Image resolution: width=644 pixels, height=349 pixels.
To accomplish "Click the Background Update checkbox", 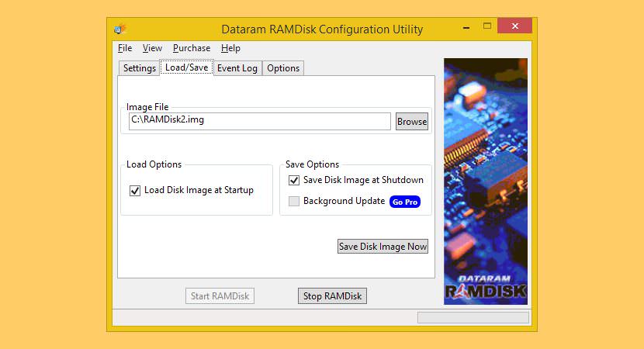I will [293, 201].
